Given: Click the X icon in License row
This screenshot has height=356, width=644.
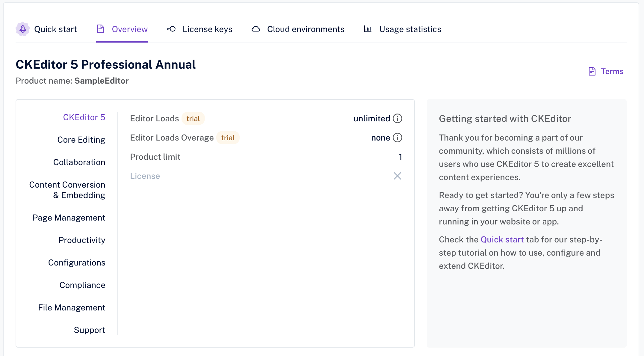Looking at the screenshot, I should pos(397,176).
